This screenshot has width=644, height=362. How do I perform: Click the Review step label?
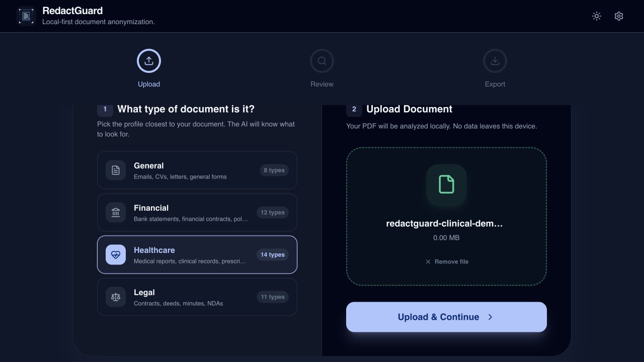(x=322, y=84)
